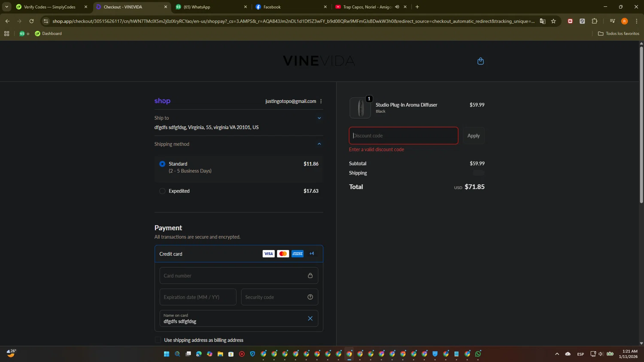This screenshot has width=644, height=362.
Task: Click the browser address bar URL
Action: tap(293, 21)
